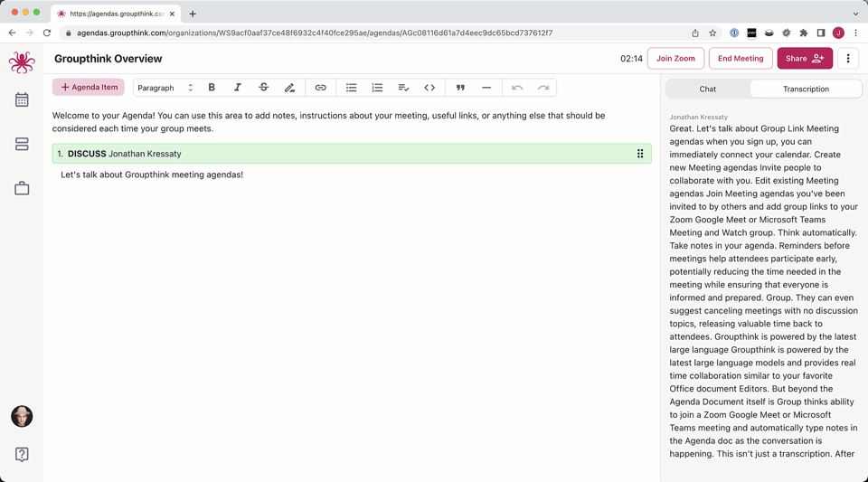Click the End Meeting button
The image size is (868, 482).
[741, 58]
